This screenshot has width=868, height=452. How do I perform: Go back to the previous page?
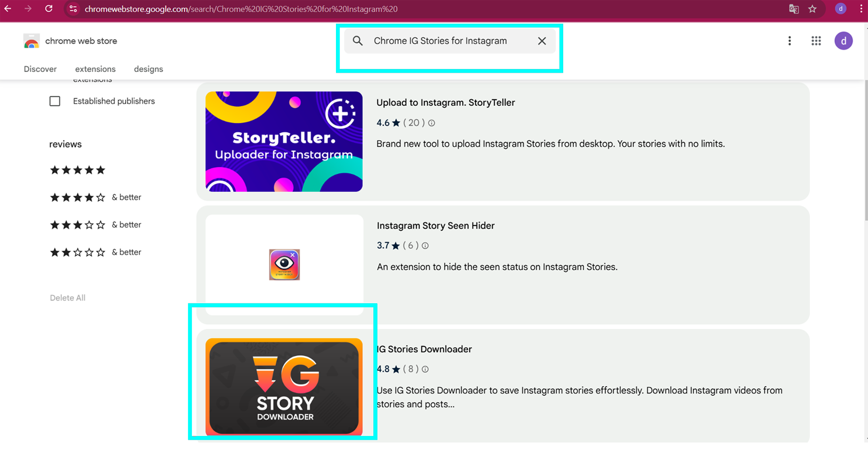(8, 9)
